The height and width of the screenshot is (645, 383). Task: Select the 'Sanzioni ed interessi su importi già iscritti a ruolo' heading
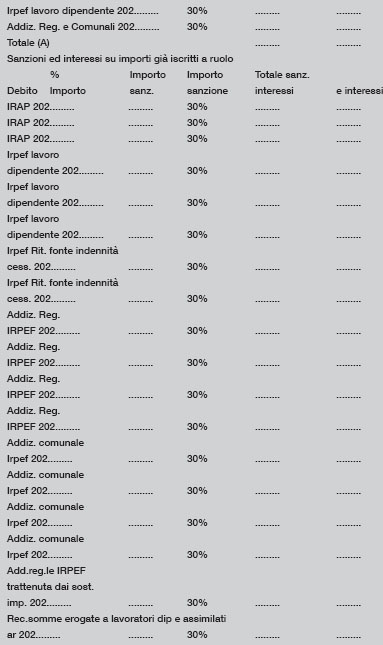pos(120,59)
